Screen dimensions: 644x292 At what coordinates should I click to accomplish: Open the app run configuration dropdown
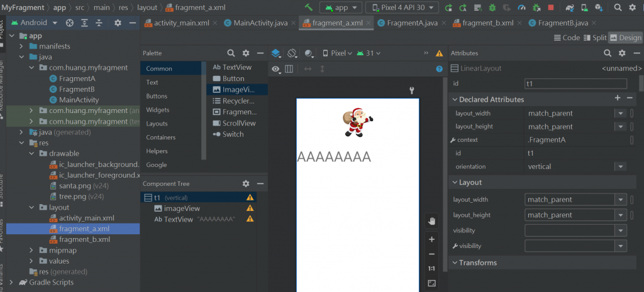click(x=341, y=8)
